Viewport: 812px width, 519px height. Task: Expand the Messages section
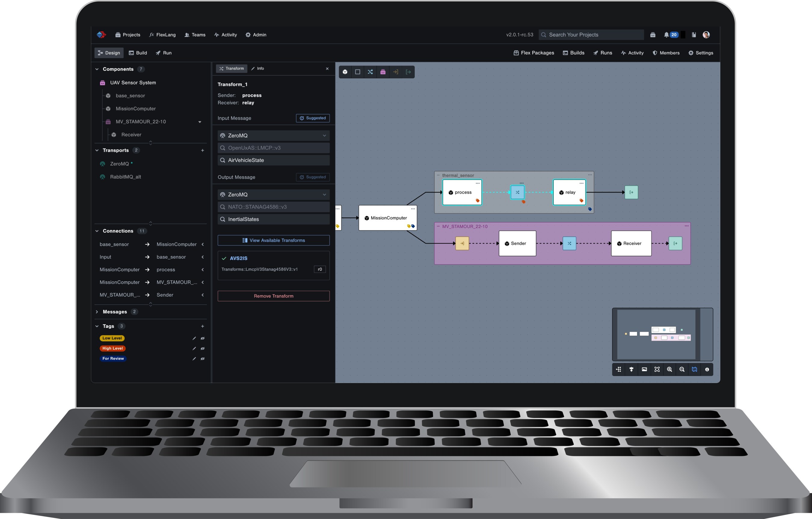(97, 312)
